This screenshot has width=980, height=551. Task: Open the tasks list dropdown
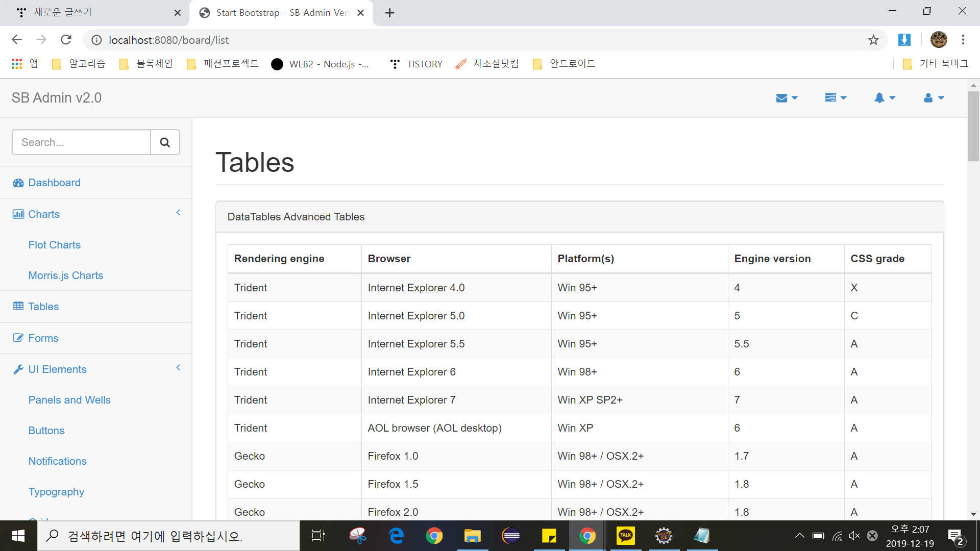tap(835, 98)
